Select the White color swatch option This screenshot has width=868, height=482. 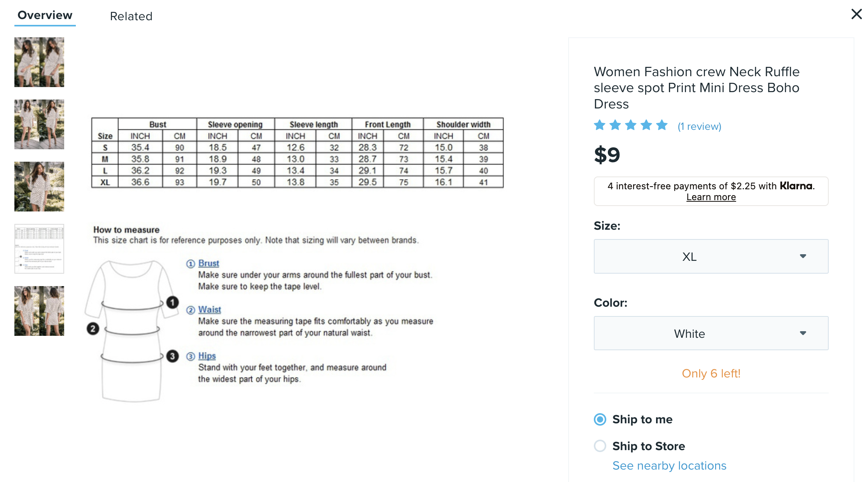[x=710, y=333]
